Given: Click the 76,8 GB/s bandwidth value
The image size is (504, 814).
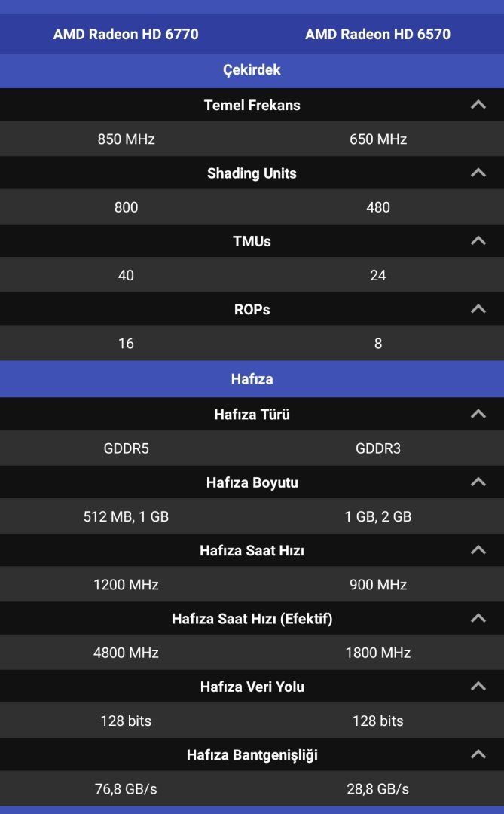Looking at the screenshot, I should click(126, 789).
